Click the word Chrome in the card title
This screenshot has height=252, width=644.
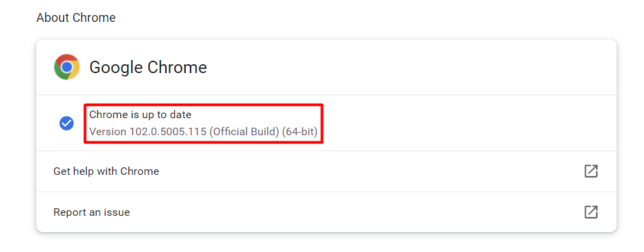[177, 68]
